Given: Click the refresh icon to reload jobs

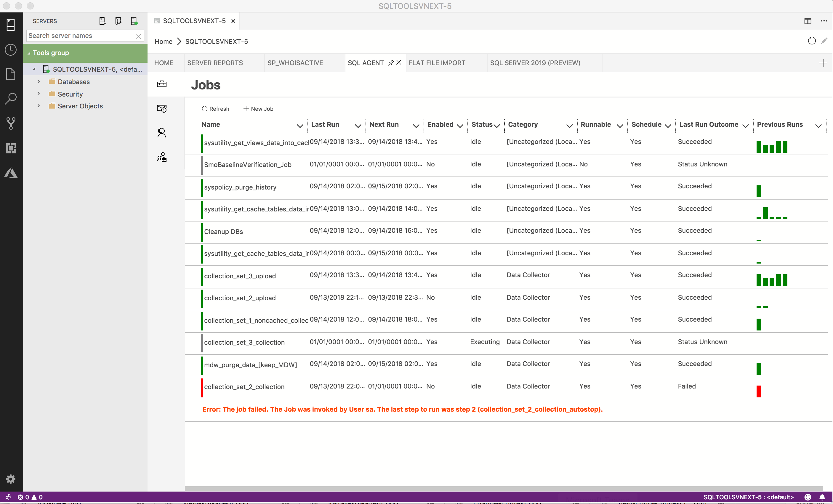Looking at the screenshot, I should pyautogui.click(x=204, y=108).
